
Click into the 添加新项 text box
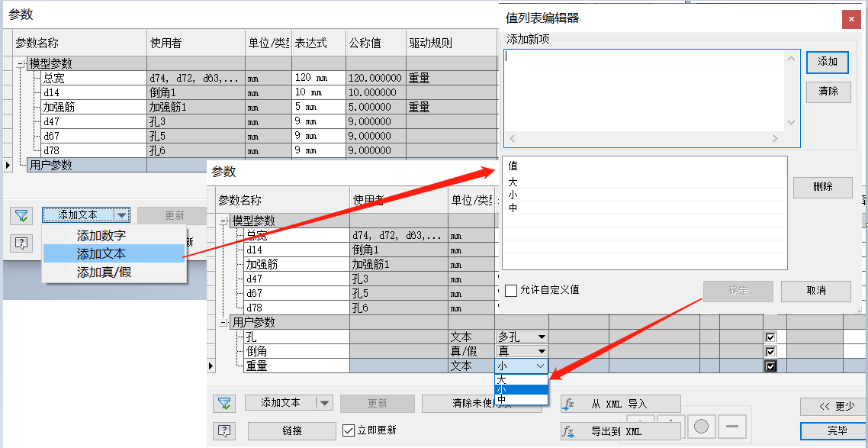[x=644, y=91]
